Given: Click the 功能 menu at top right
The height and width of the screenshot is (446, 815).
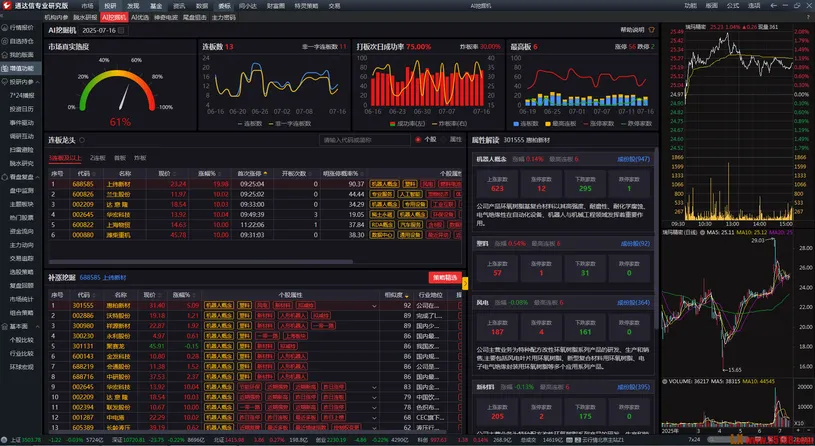Looking at the screenshot, I should point(690,6).
